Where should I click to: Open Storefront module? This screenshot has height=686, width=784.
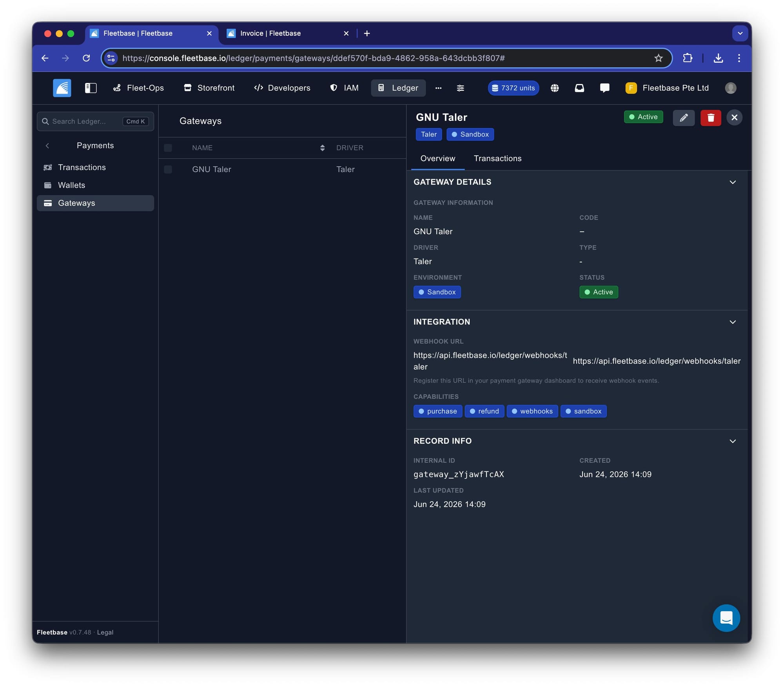(x=209, y=88)
